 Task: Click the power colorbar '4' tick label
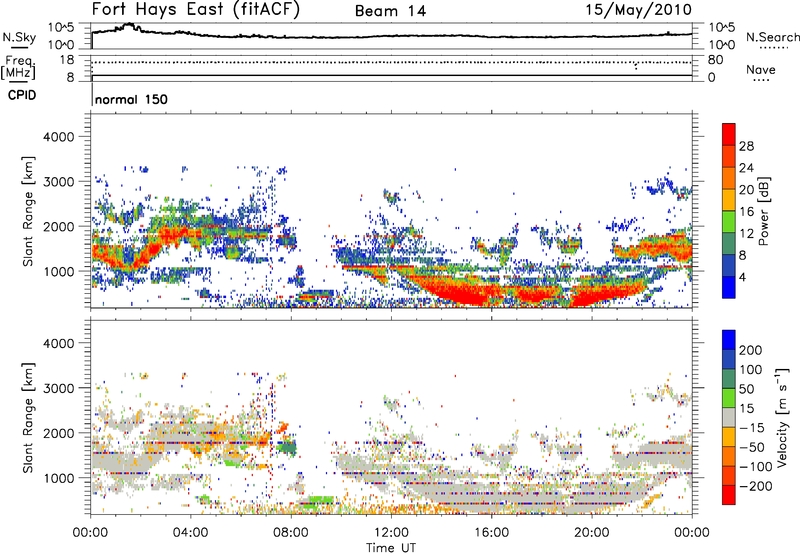[x=742, y=277]
